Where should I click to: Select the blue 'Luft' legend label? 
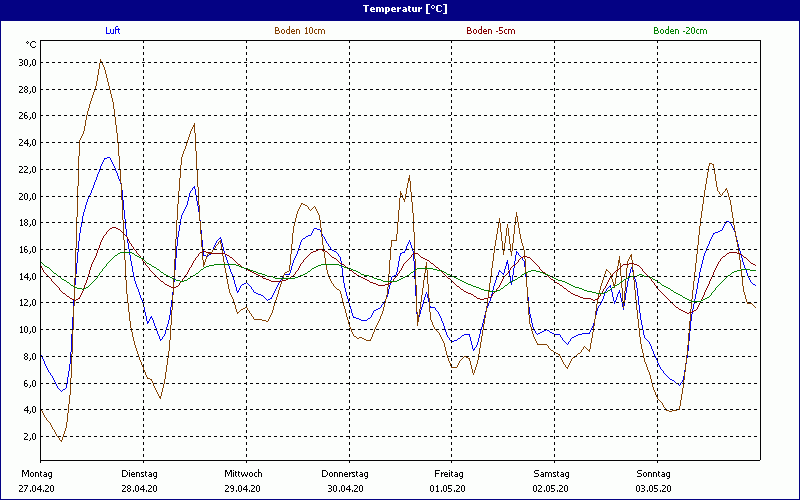click(x=113, y=31)
